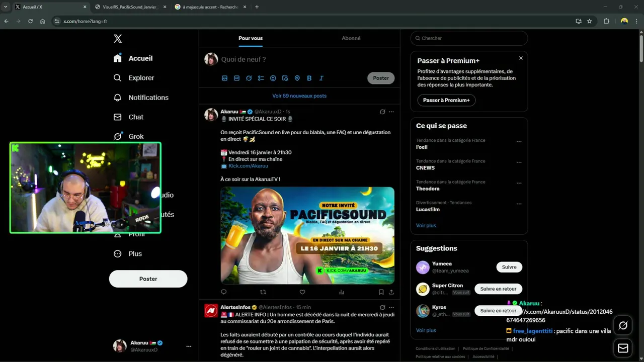Bookmark this page with star icon
The width and height of the screenshot is (644, 362).
590,21
